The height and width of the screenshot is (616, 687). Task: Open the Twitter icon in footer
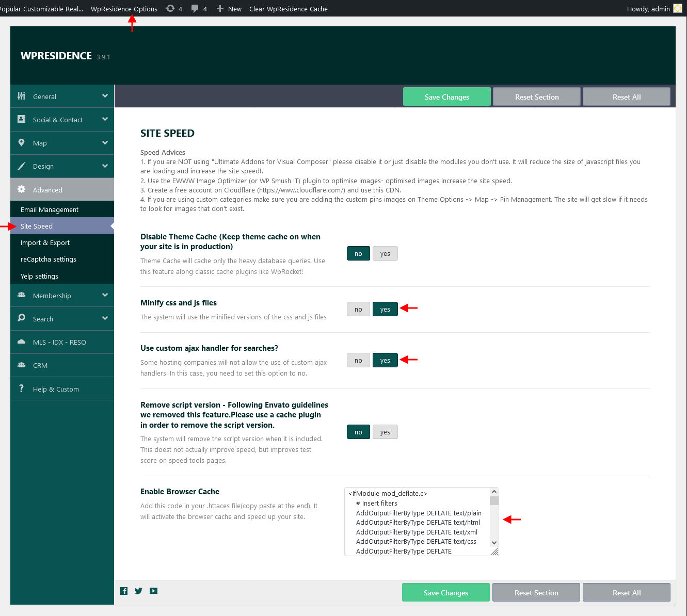click(138, 591)
